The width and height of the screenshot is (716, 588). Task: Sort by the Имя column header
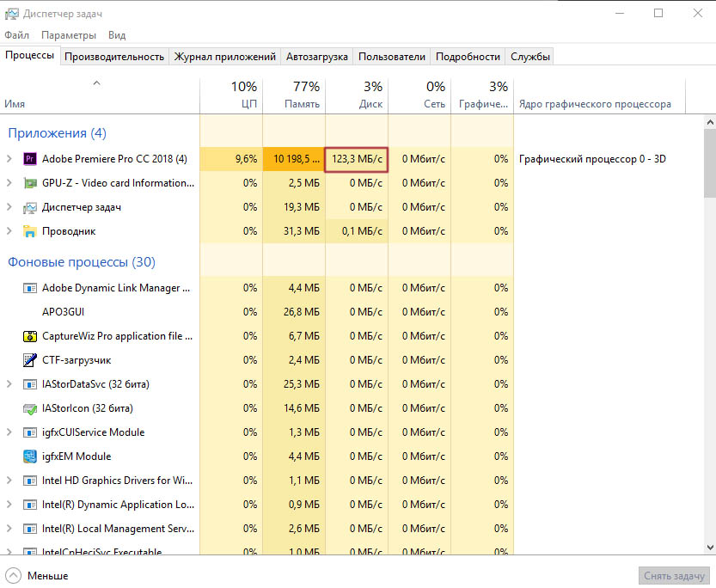[100, 96]
